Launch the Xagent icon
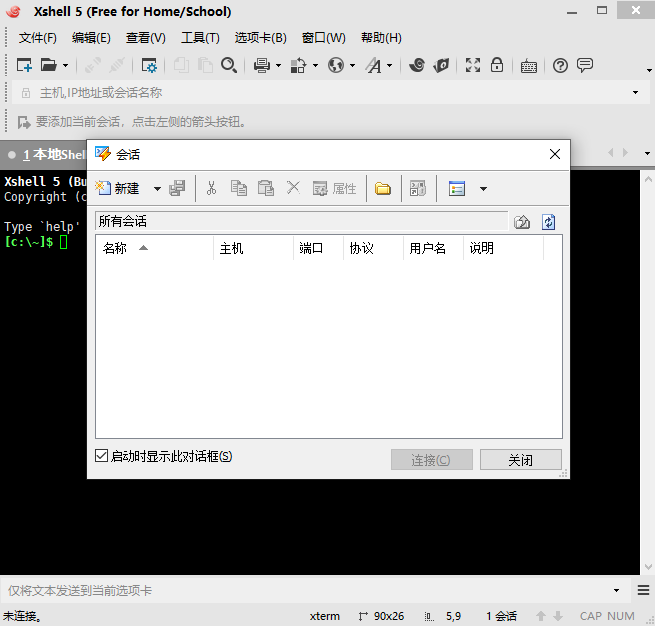 coord(441,65)
